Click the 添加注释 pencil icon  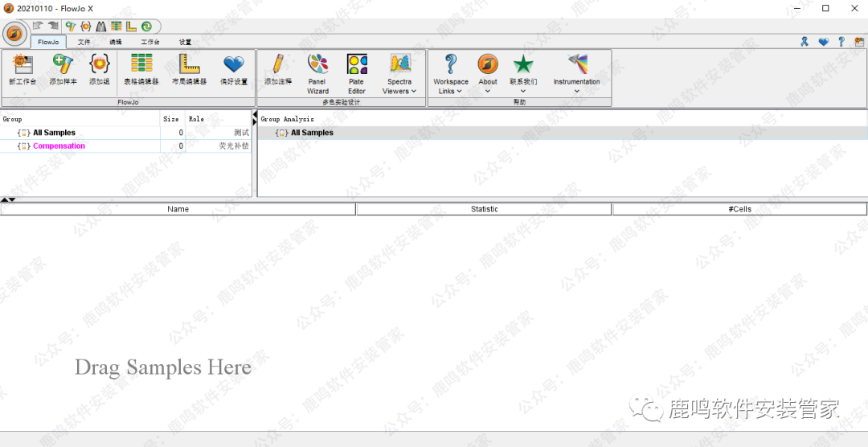tap(278, 69)
